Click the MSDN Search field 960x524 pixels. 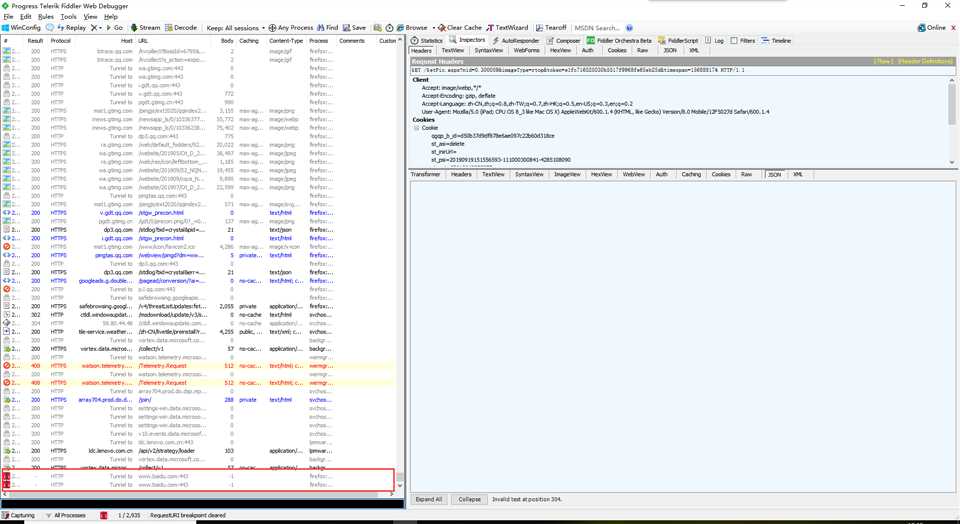[x=597, y=28]
